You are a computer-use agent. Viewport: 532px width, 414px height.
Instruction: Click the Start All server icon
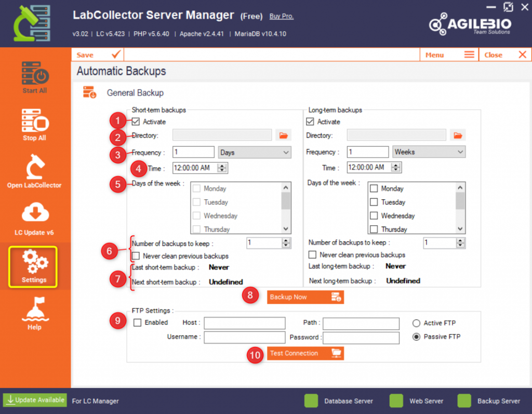click(35, 73)
